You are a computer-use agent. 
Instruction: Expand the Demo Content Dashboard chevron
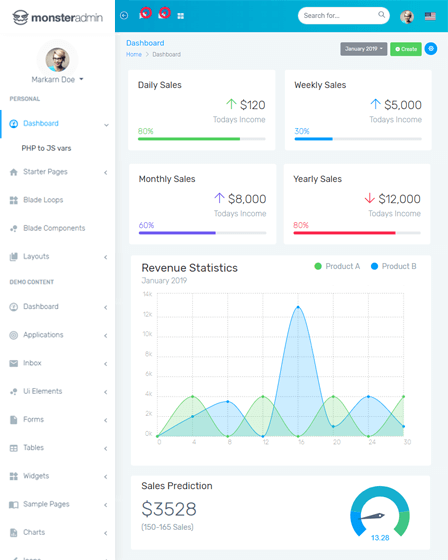click(106, 308)
